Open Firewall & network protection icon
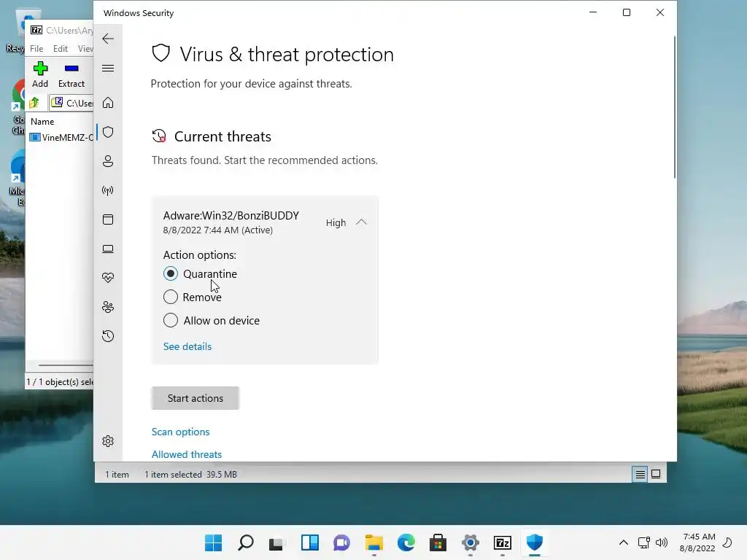Screen dimensions: 747x560 pyautogui.click(x=108, y=190)
